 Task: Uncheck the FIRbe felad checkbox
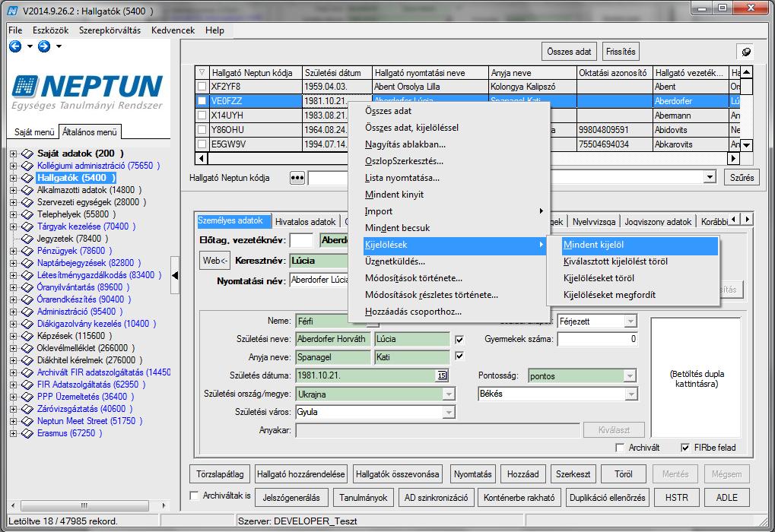[x=685, y=448]
